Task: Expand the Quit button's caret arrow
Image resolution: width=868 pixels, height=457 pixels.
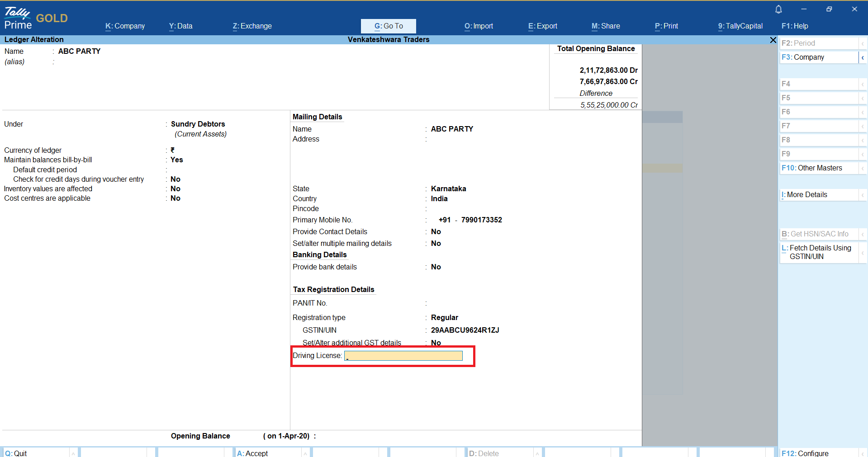Action: pyautogui.click(x=73, y=453)
